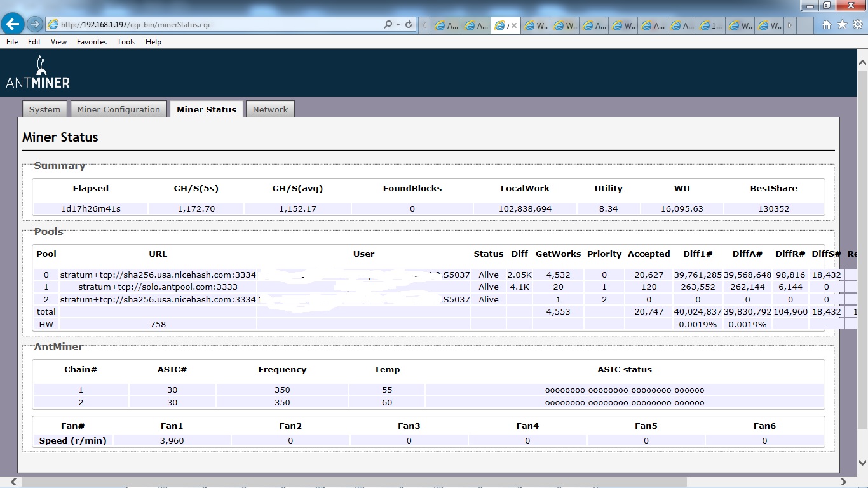Open the browser Tools gear icon

pos(858,25)
